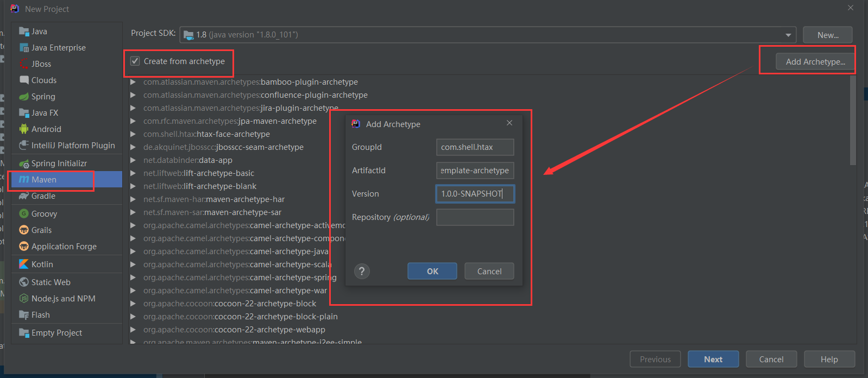The image size is (868, 378).
Task: Select the cocoon-22-archetype-block row
Action: tap(489, 304)
